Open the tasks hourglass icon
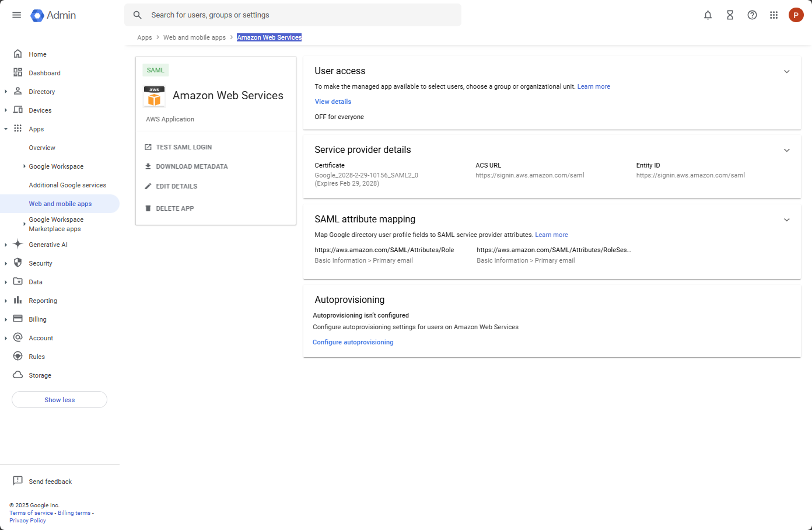812x530 pixels. pos(730,15)
